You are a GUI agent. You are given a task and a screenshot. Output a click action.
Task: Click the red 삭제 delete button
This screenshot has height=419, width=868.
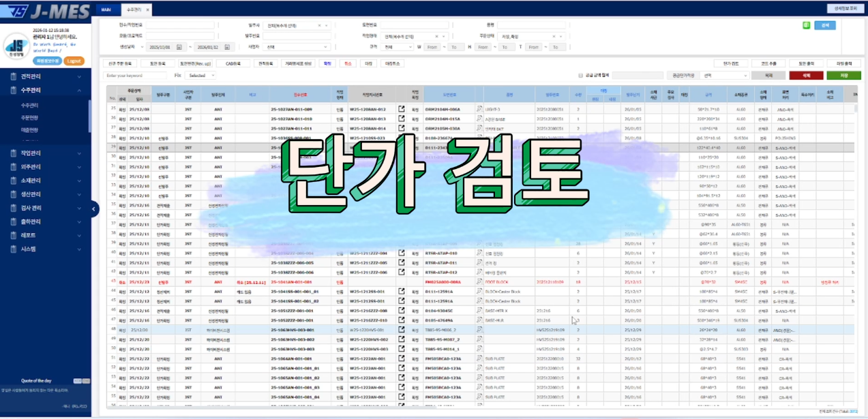point(805,76)
